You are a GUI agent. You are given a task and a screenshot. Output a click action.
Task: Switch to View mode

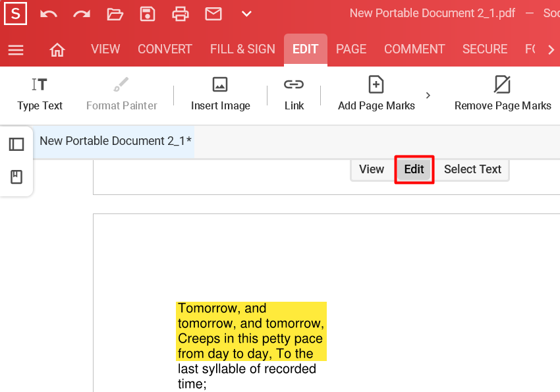372,169
